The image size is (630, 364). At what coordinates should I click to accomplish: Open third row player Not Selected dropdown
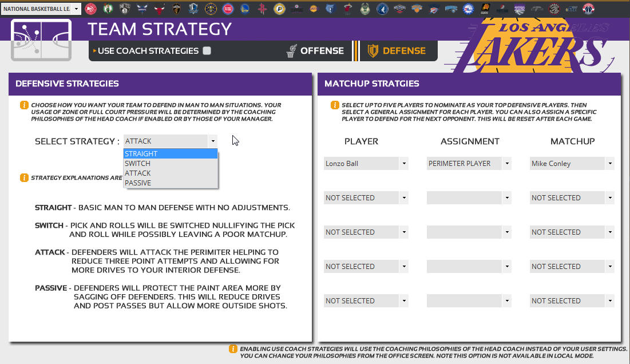366,232
